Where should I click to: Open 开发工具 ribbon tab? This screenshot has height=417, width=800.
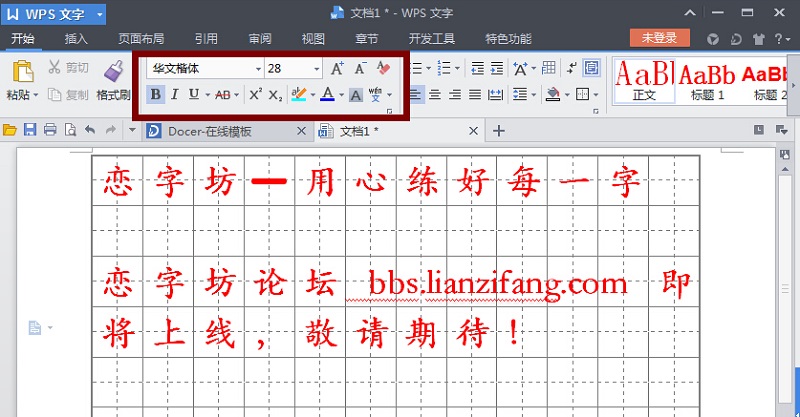point(432,39)
